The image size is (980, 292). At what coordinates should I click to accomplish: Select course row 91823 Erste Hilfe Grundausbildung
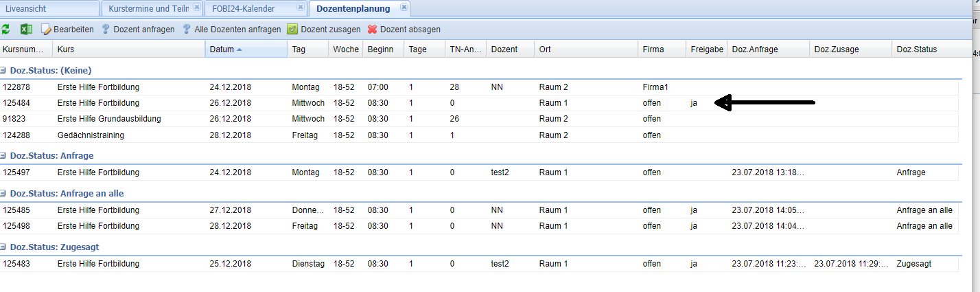(x=108, y=119)
